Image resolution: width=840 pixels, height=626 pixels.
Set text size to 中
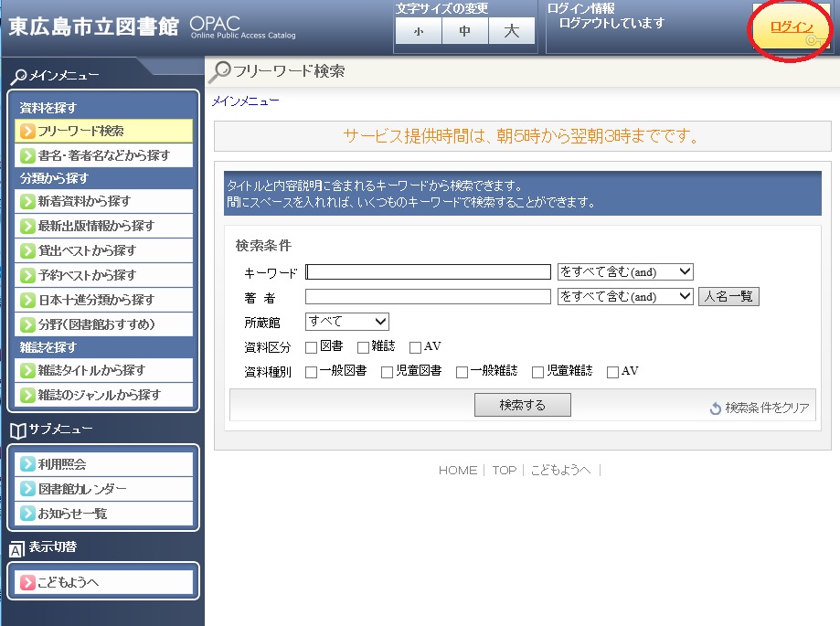(x=465, y=31)
